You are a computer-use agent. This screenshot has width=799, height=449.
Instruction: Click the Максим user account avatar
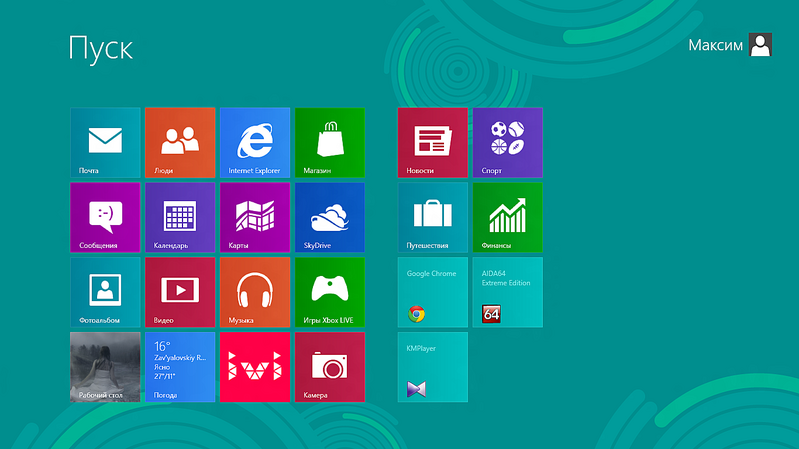[x=761, y=45]
